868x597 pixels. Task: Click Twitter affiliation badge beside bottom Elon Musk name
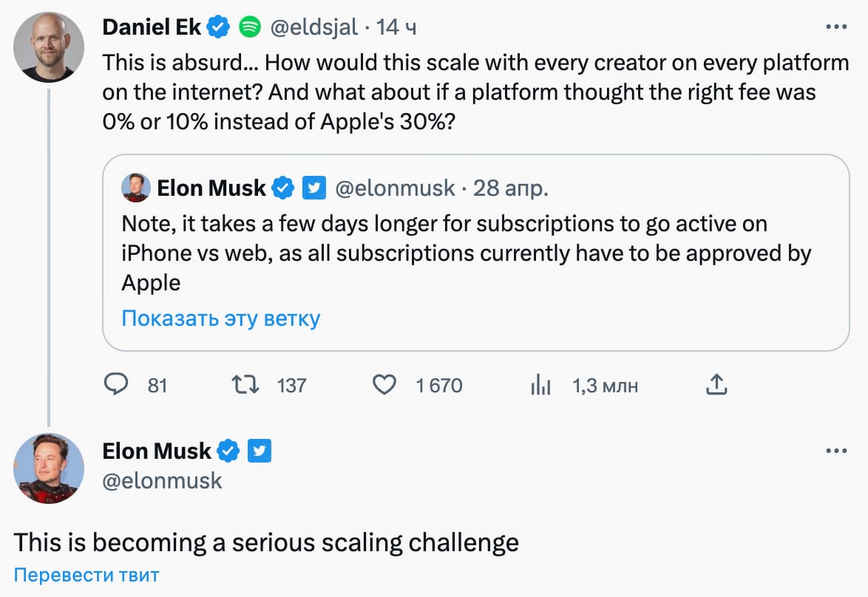pos(260,450)
